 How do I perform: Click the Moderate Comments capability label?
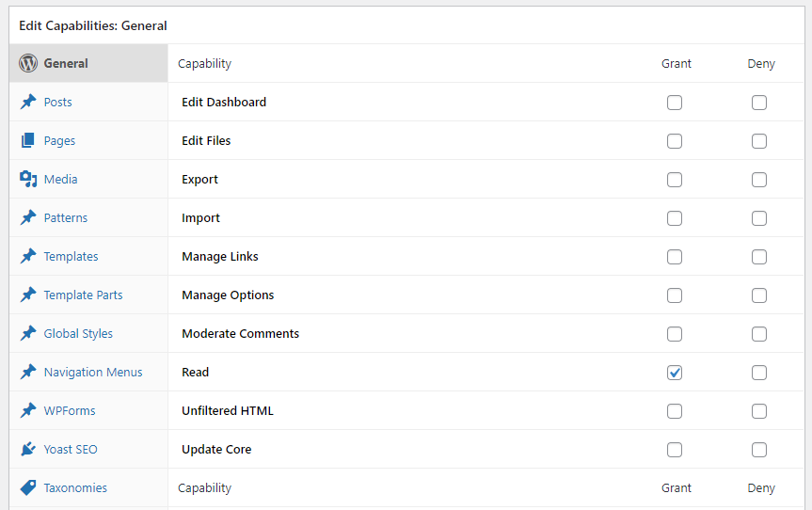240,333
